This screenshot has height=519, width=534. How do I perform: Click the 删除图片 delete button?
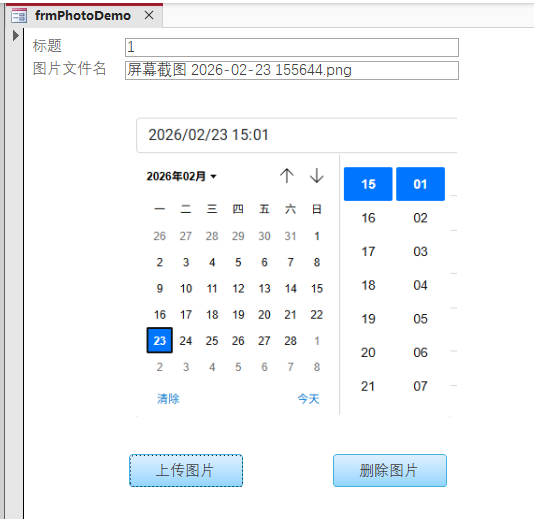coord(390,470)
